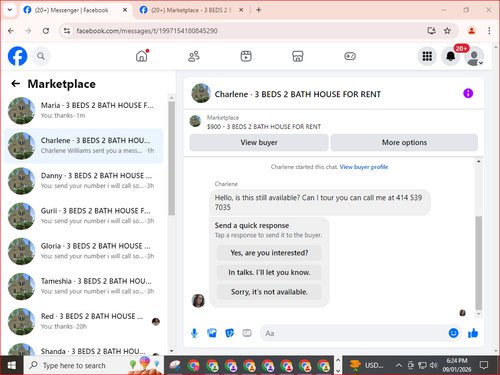Click the listing thumbnail beside $900 listing
This screenshot has width=500, height=375.
point(195,121)
